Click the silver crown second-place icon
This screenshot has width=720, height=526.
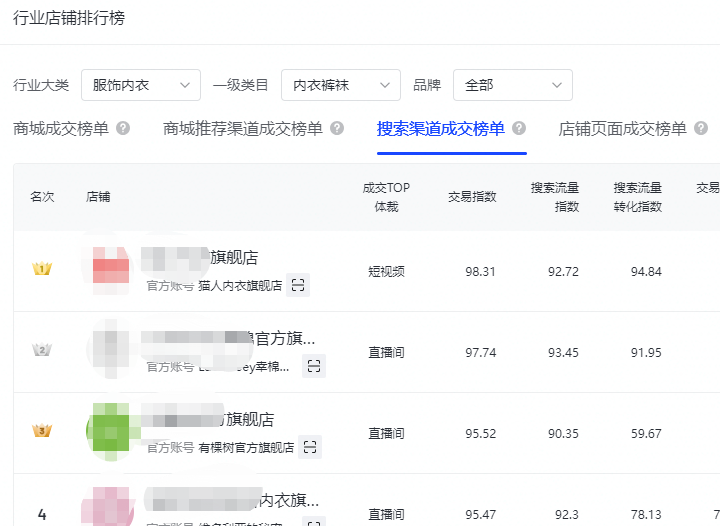tap(41, 350)
